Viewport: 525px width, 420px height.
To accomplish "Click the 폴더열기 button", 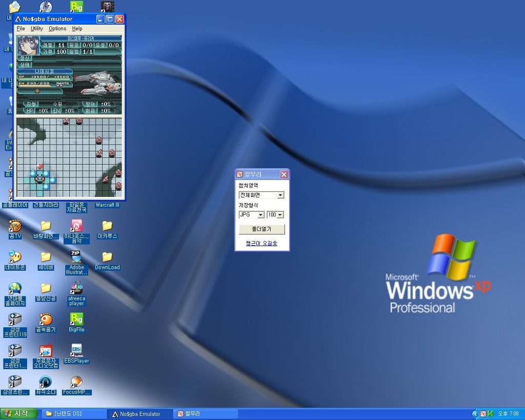I will pyautogui.click(x=261, y=229).
